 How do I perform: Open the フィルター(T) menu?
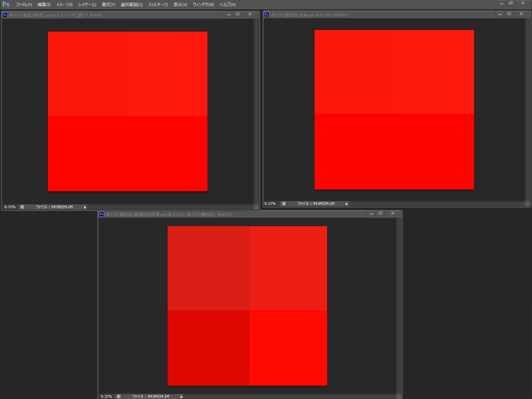pyautogui.click(x=158, y=5)
